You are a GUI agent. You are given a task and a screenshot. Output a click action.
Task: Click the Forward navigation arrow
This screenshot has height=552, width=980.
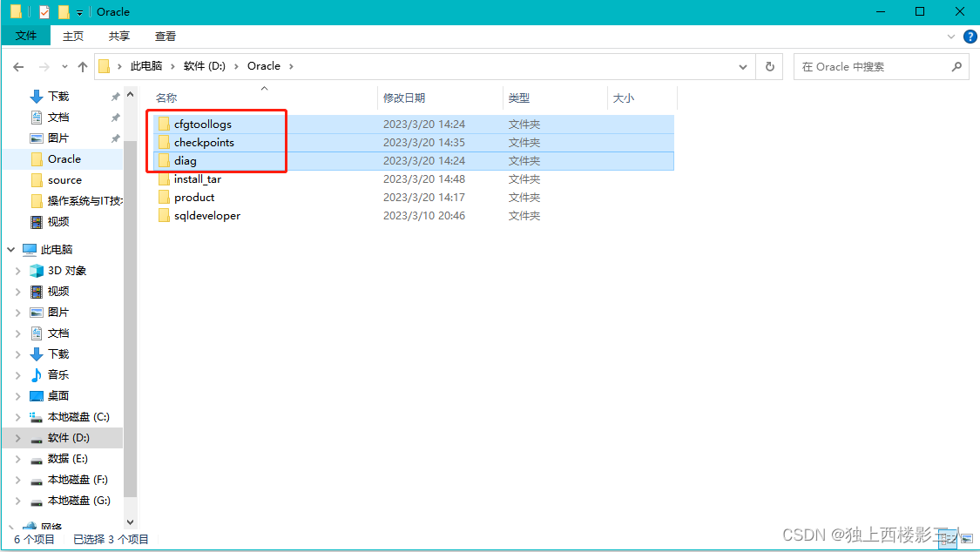(x=44, y=66)
